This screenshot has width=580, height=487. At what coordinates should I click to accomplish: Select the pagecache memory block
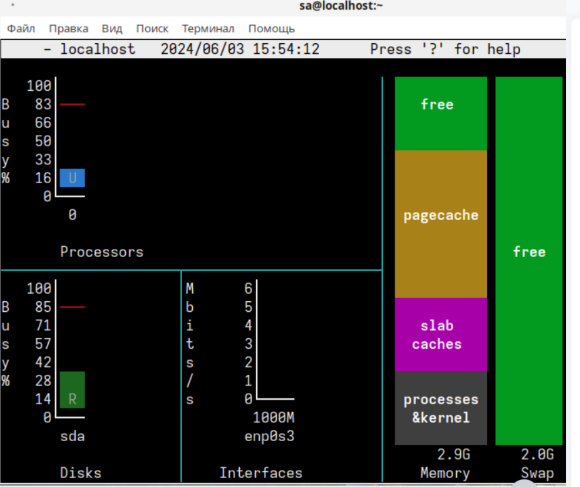(x=441, y=224)
